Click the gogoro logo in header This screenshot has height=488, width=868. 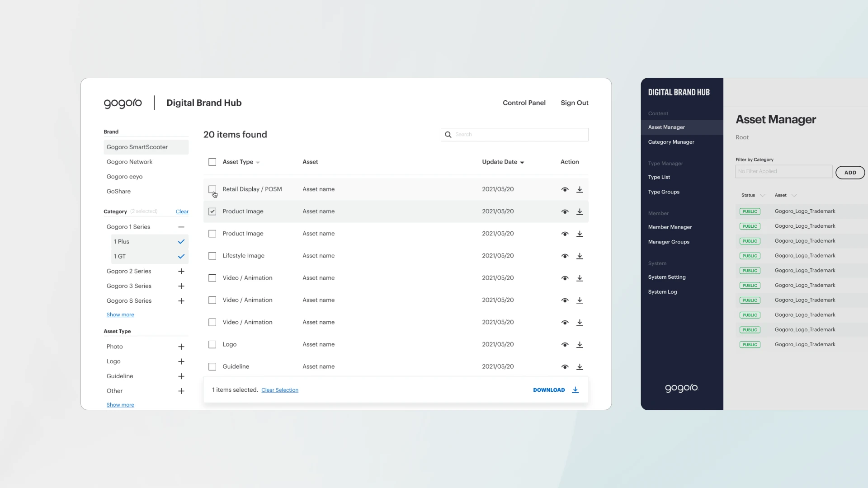click(123, 103)
